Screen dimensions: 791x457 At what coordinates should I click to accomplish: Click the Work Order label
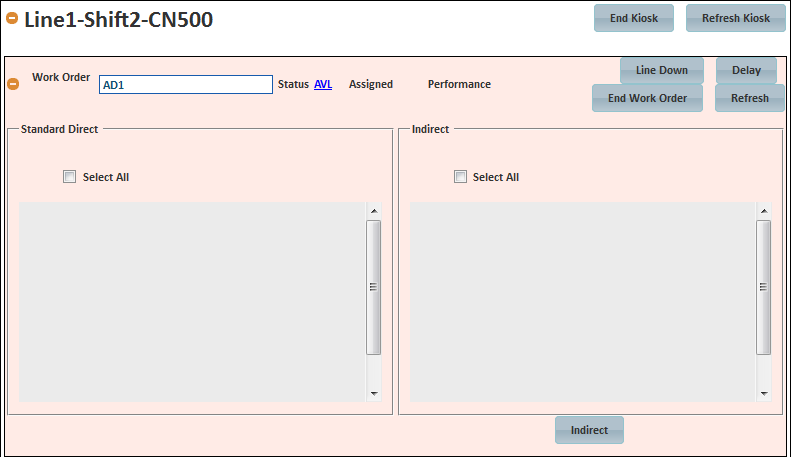click(x=61, y=77)
